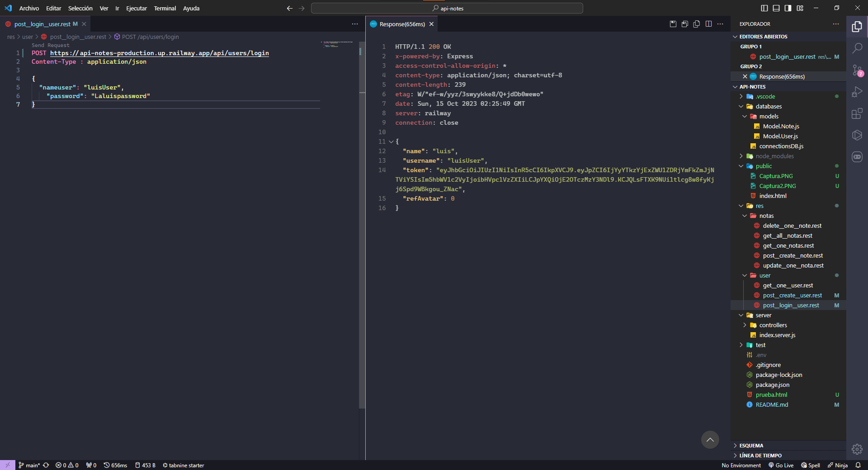Expand the ESQUEMA section
The image size is (868, 470).
(x=751, y=446)
